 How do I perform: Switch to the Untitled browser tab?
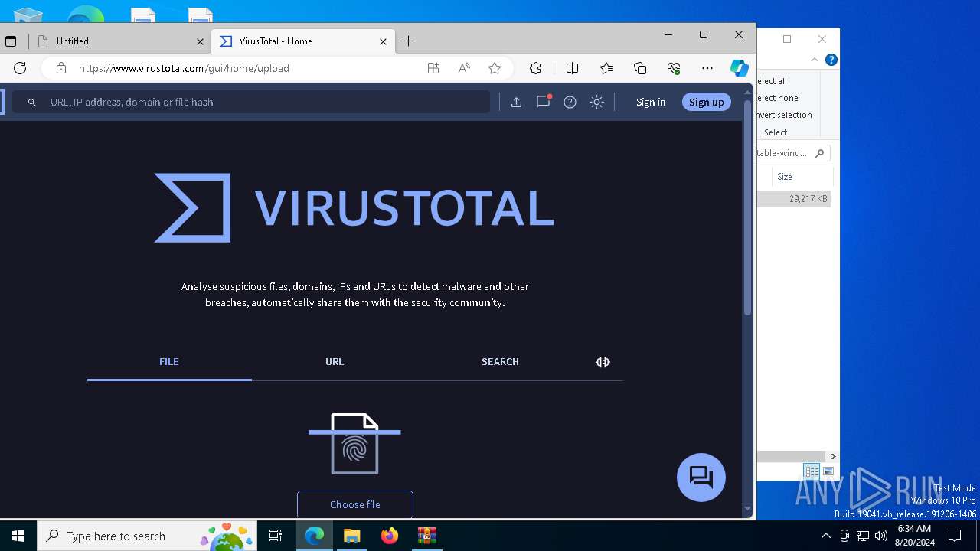click(x=120, y=41)
